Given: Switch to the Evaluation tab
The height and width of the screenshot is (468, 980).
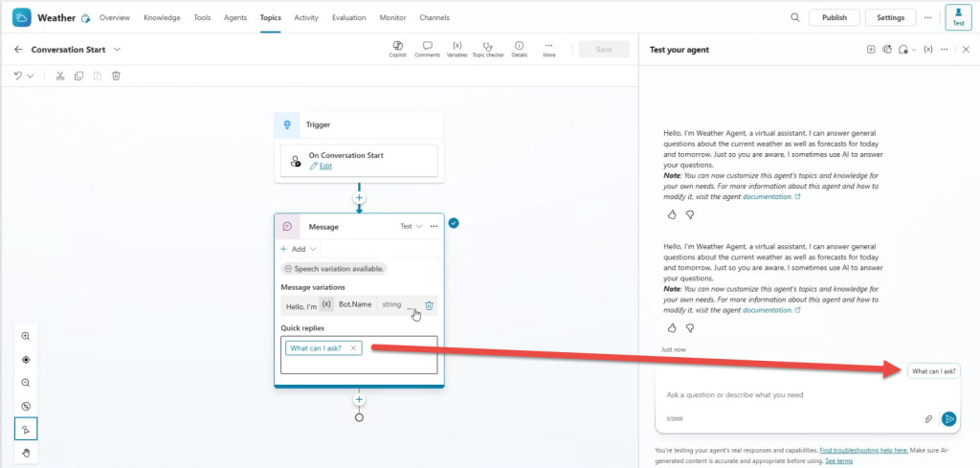Looking at the screenshot, I should coord(348,17).
